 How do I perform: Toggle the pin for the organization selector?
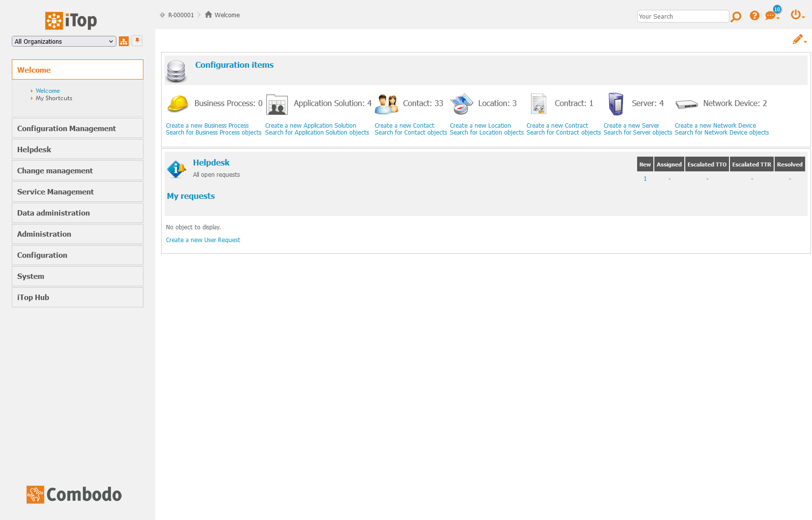(137, 41)
